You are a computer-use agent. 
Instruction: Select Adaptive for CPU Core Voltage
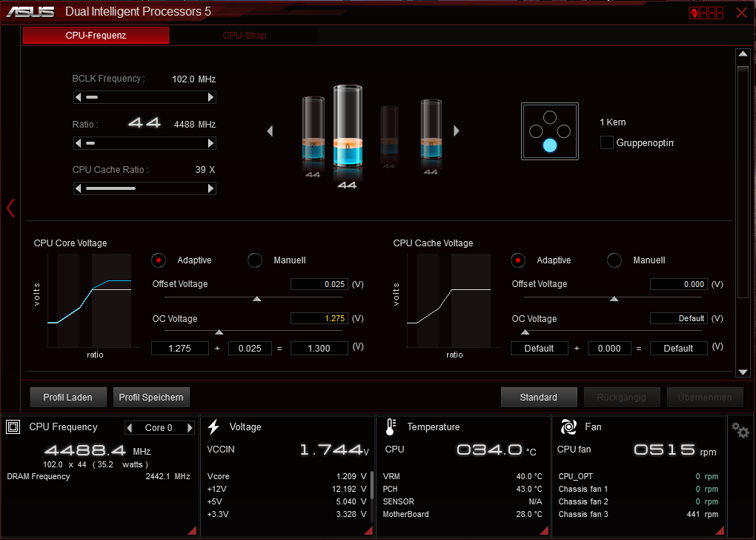[x=159, y=260]
